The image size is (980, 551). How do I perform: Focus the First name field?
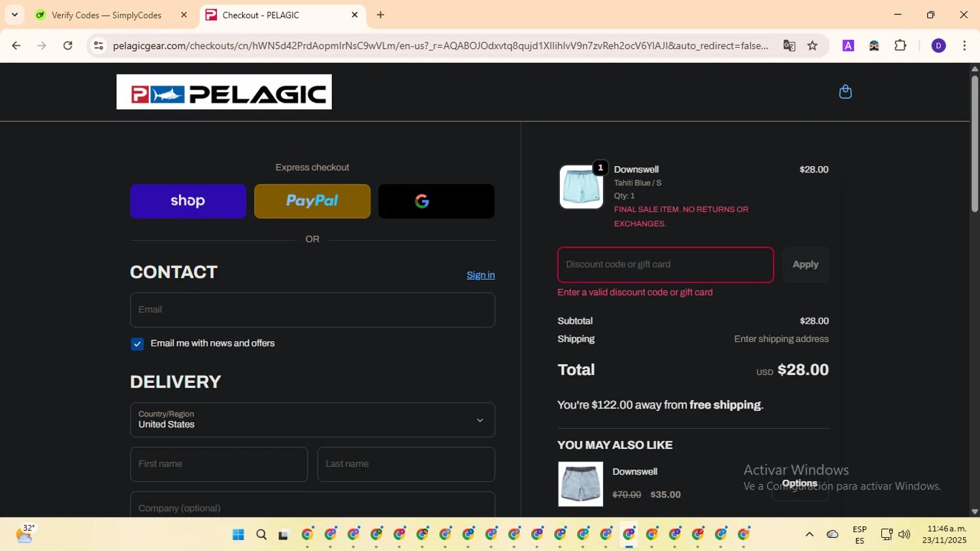pos(219,464)
